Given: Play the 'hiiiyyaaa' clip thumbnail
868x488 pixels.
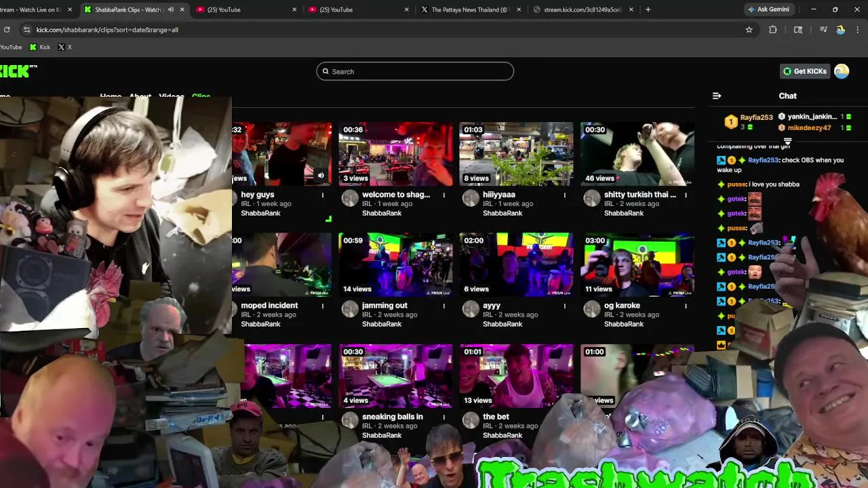Looking at the screenshot, I should [516, 154].
